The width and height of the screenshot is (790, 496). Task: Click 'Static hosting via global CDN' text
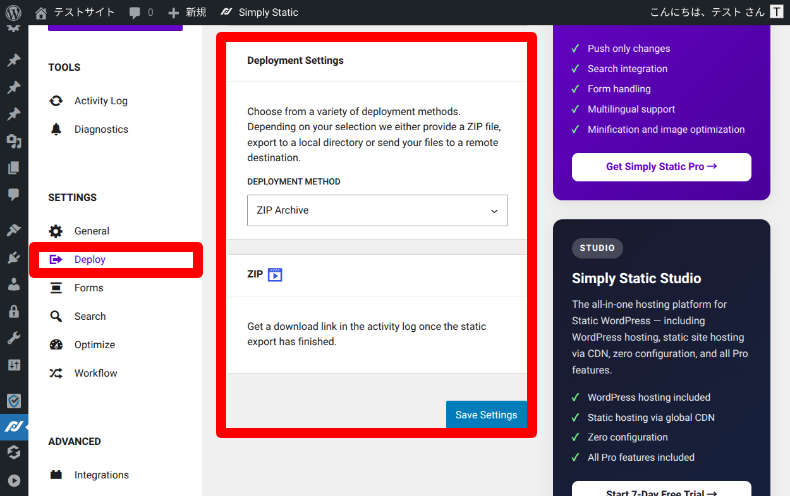pos(651,417)
